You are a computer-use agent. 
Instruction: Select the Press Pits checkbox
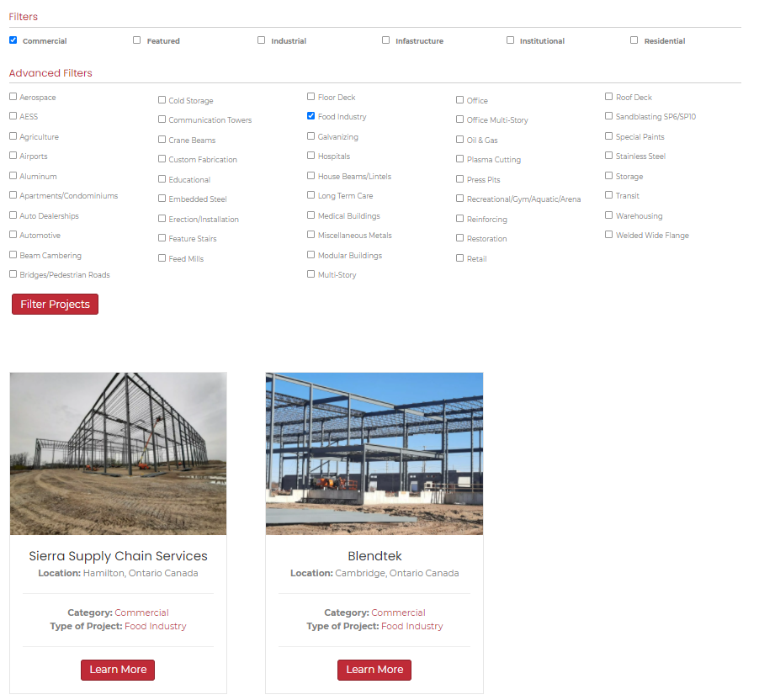(x=459, y=179)
